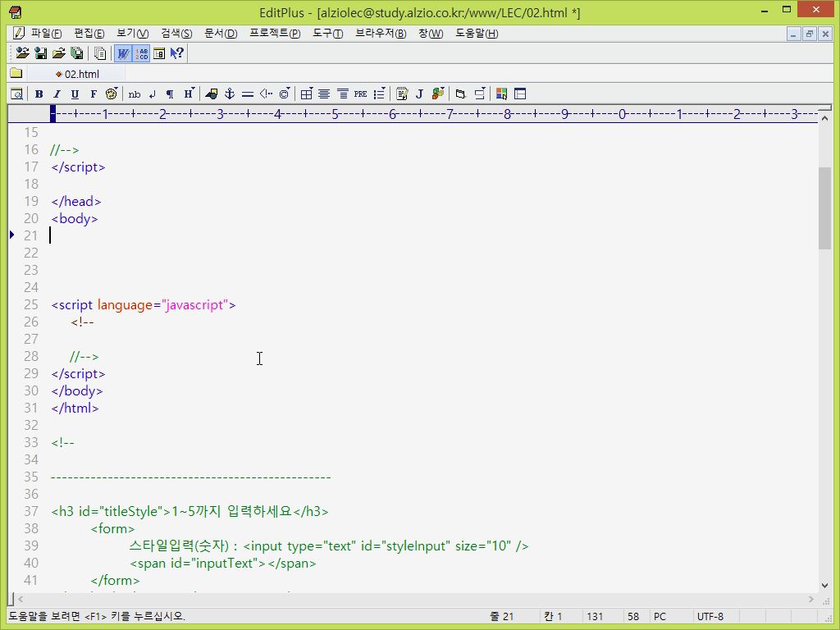The image size is (840, 630).
Task: Apply Bold HTML tag
Action: (x=39, y=94)
